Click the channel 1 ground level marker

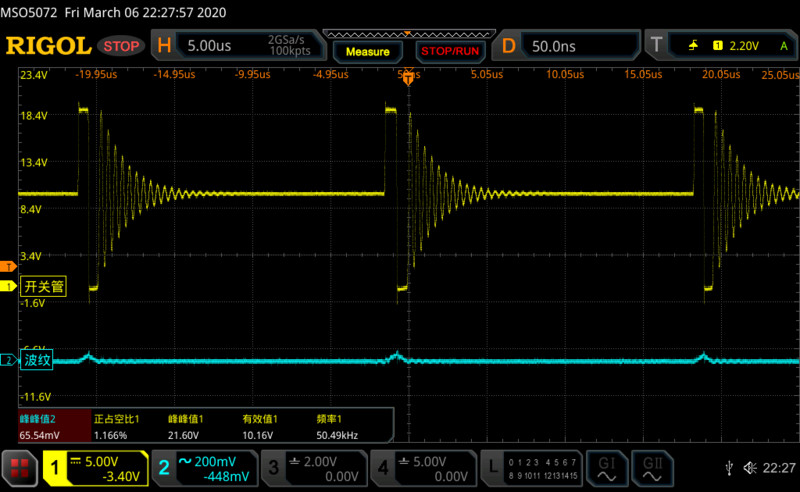[x=8, y=287]
